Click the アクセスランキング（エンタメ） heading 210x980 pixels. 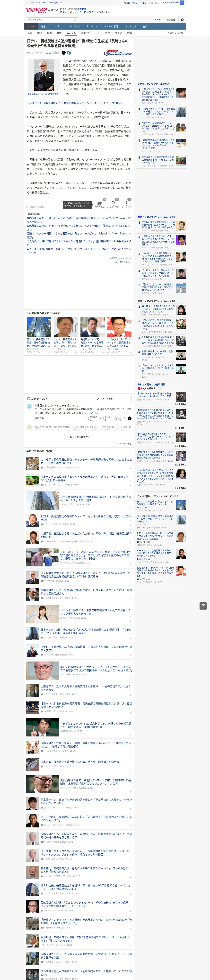coord(154,84)
